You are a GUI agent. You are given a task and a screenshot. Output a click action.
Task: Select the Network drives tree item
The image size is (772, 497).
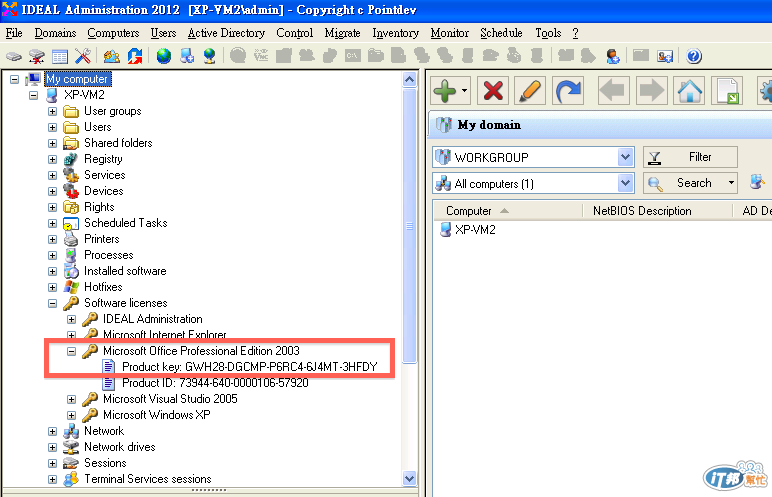click(120, 447)
